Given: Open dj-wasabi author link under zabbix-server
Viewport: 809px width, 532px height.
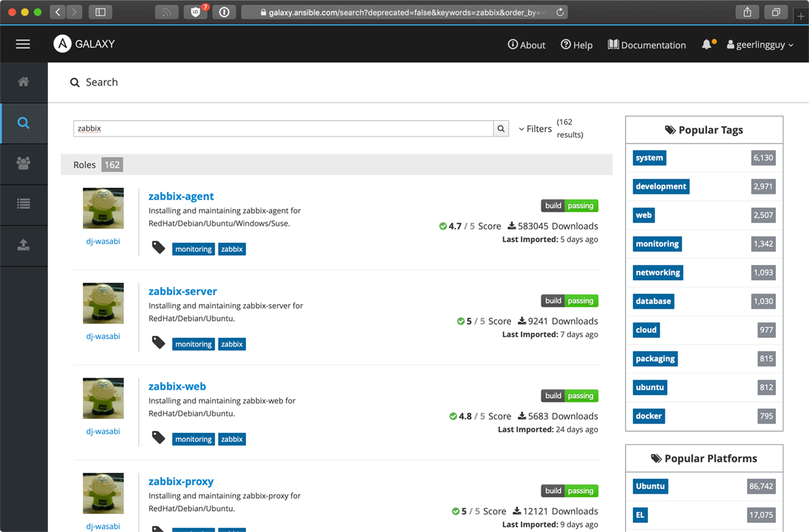Looking at the screenshot, I should pos(103,336).
